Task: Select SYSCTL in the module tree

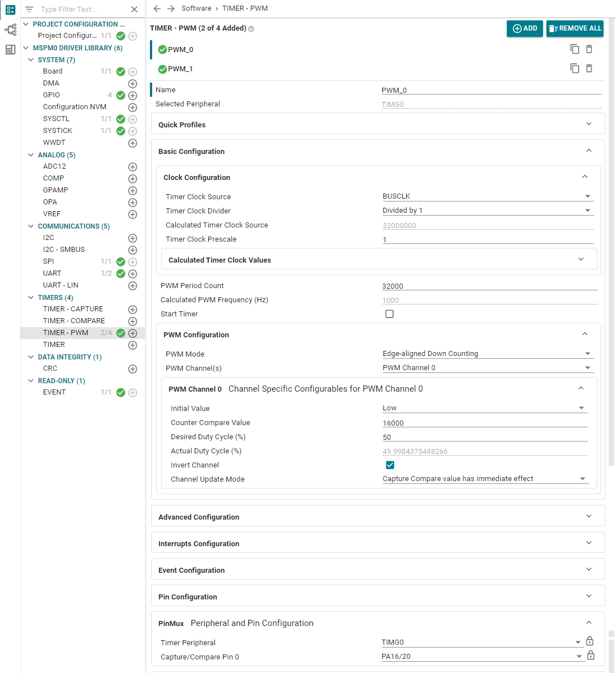Action: pyautogui.click(x=56, y=119)
